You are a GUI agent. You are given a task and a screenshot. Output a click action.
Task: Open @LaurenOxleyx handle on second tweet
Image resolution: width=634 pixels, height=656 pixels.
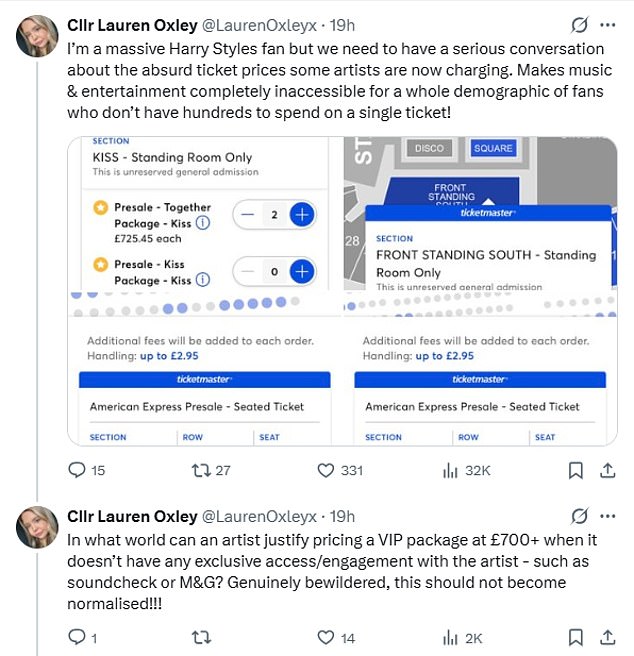(264, 516)
